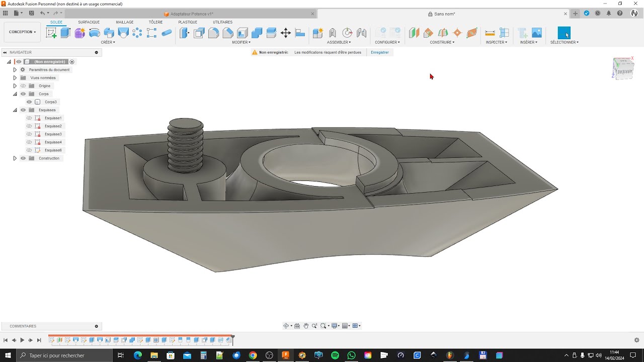The height and width of the screenshot is (362, 644).
Task: Open a new design tab with plus
Action: pos(576,14)
